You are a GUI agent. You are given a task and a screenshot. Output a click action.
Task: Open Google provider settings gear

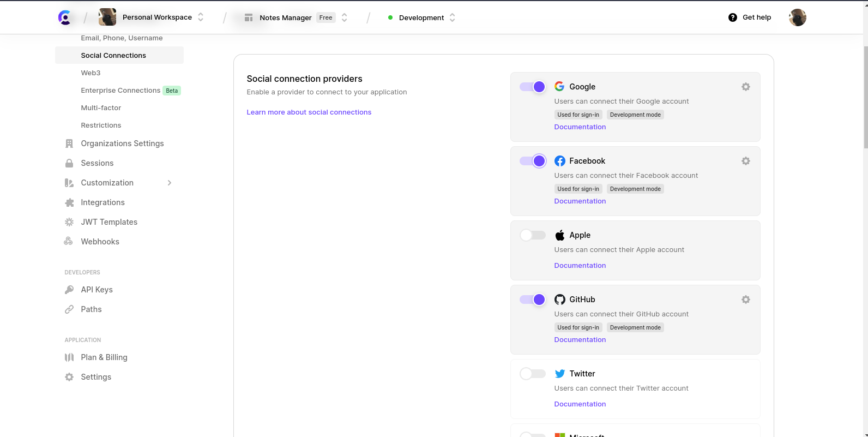pyautogui.click(x=746, y=87)
